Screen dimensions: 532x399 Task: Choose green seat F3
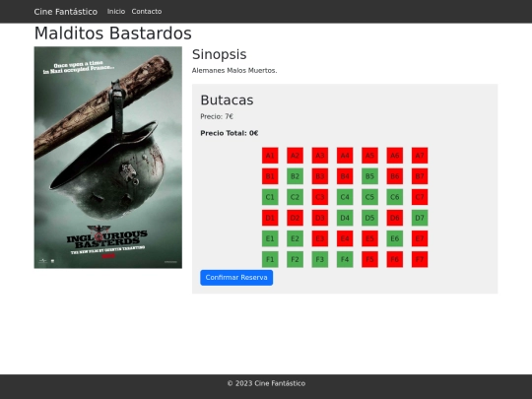[320, 259]
